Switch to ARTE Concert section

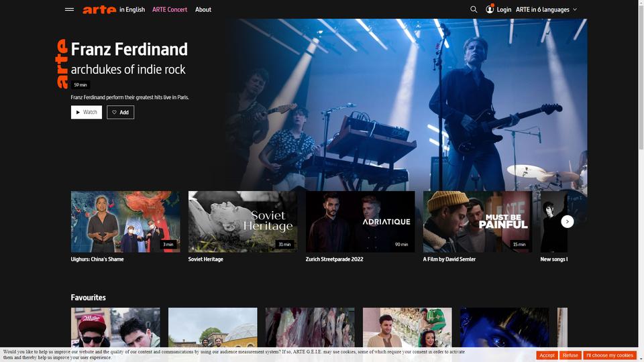(x=170, y=9)
